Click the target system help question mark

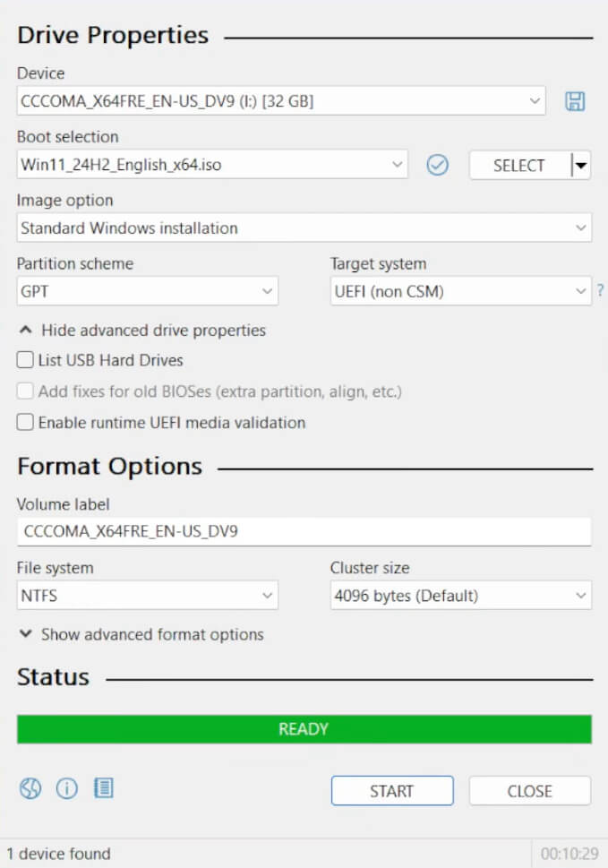[x=600, y=291]
